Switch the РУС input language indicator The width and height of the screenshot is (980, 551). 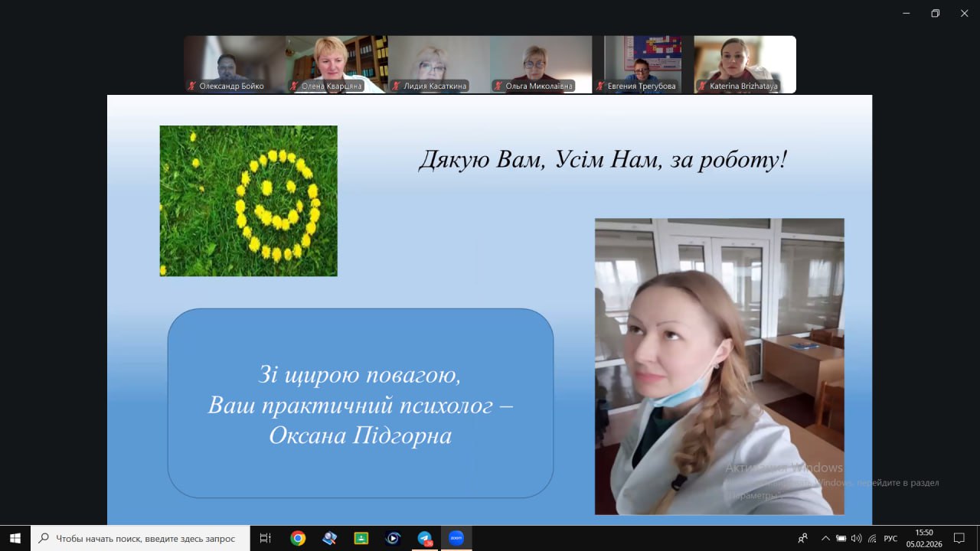pyautogui.click(x=890, y=538)
